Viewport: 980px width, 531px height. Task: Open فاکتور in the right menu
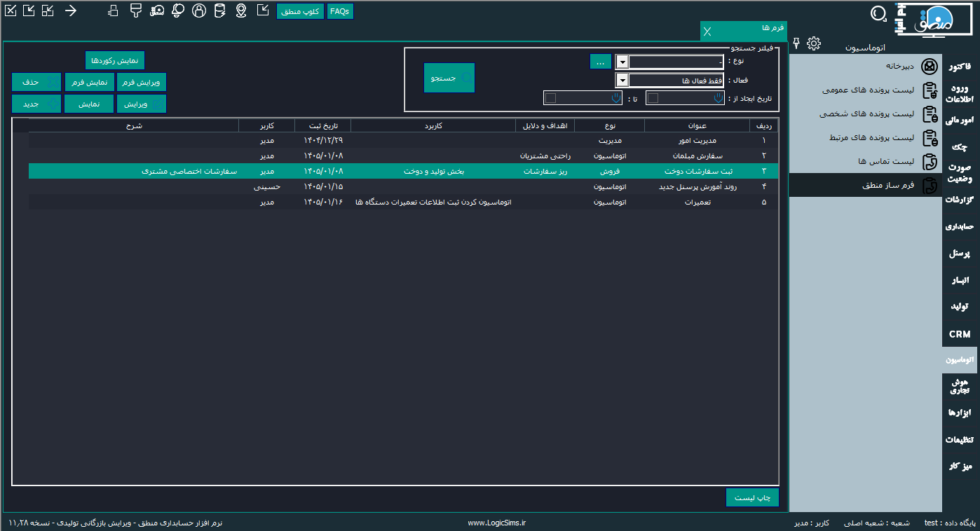point(959,67)
